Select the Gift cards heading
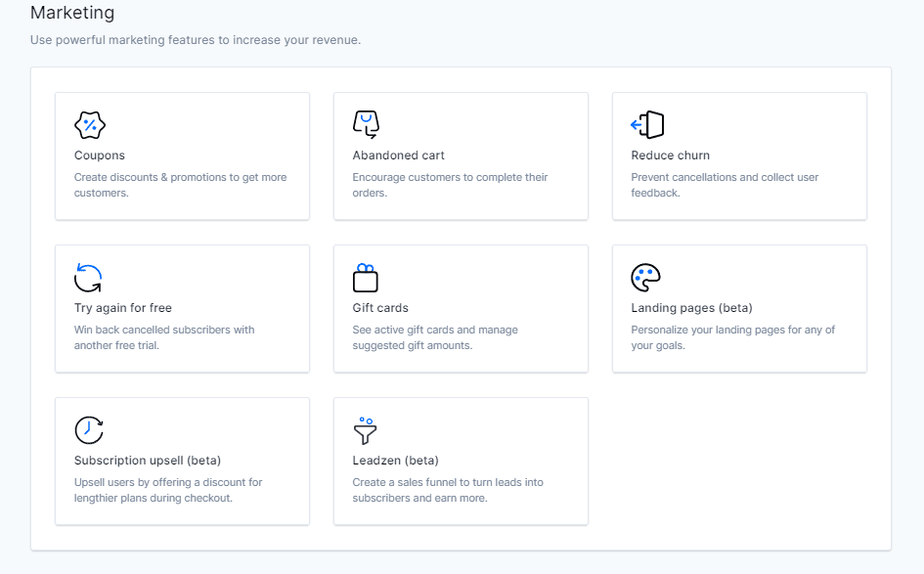 point(380,308)
